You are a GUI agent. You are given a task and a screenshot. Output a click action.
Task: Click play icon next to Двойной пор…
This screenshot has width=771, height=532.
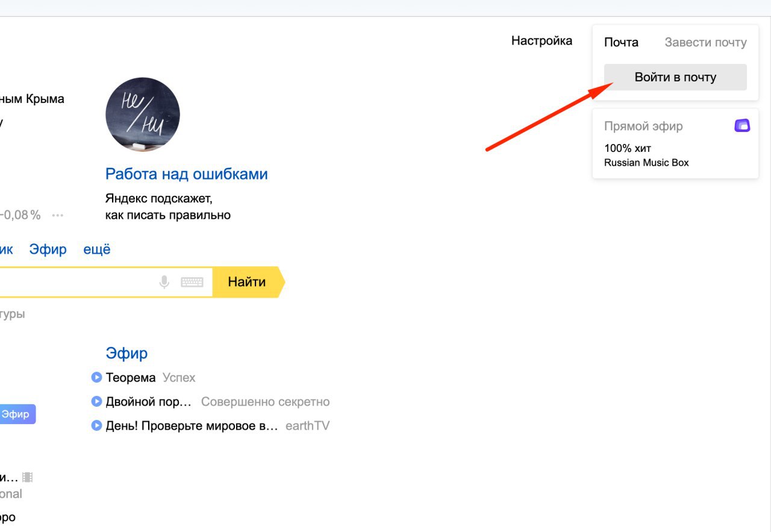click(96, 401)
